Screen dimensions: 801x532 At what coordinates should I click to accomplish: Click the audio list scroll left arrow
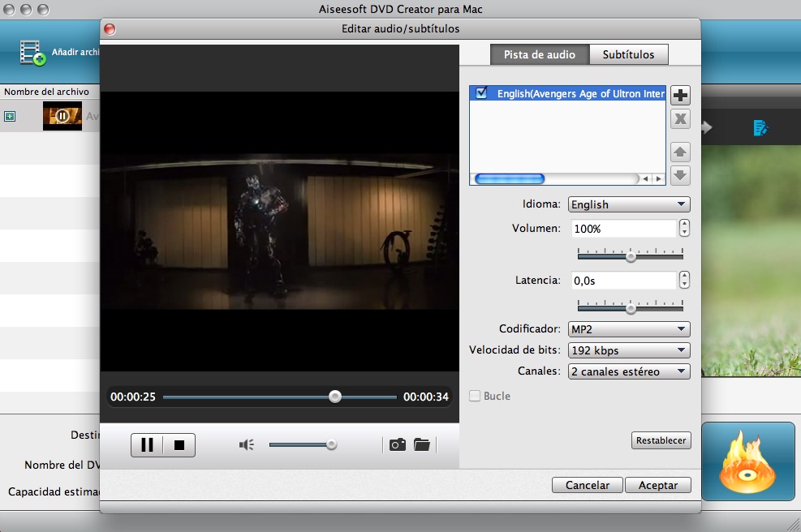coord(646,178)
